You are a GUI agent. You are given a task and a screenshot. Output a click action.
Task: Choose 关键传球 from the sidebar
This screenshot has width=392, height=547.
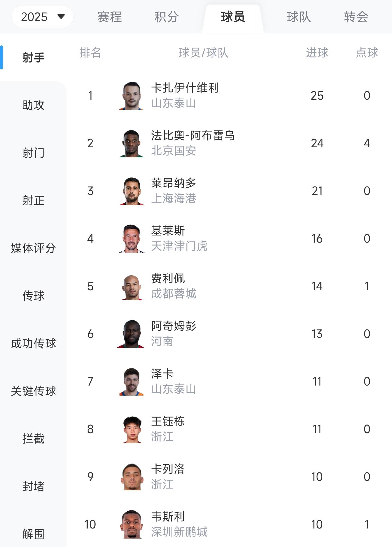33,391
